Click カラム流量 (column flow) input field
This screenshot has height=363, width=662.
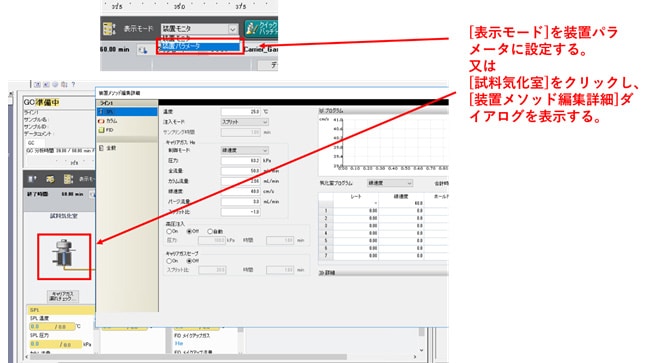pos(240,181)
